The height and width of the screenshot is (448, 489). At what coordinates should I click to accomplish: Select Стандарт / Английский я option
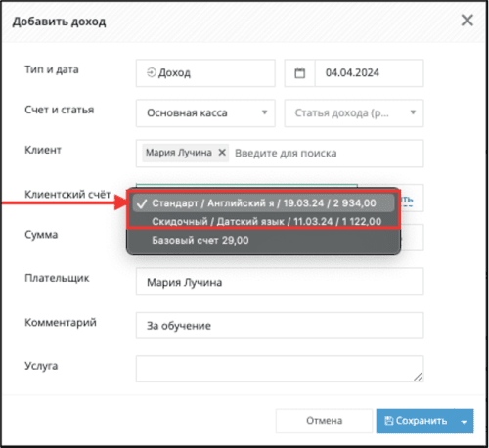point(263,203)
